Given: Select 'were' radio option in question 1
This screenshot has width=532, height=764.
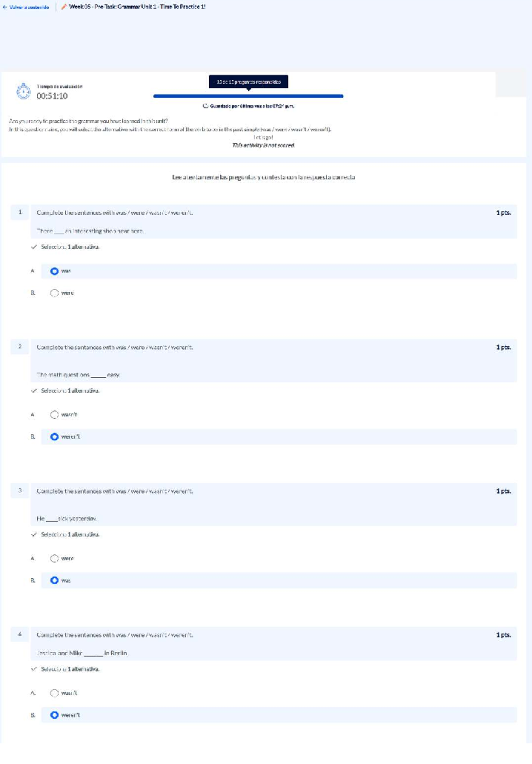Looking at the screenshot, I should click(55, 293).
